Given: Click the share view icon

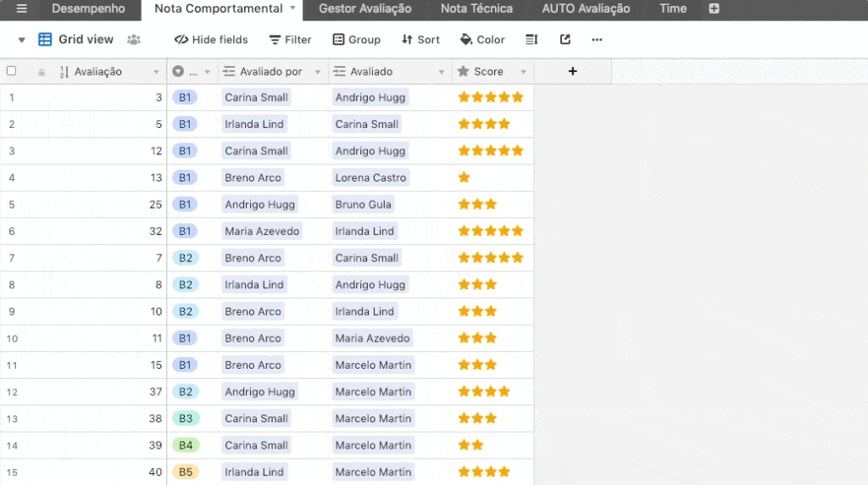Looking at the screenshot, I should (x=565, y=39).
